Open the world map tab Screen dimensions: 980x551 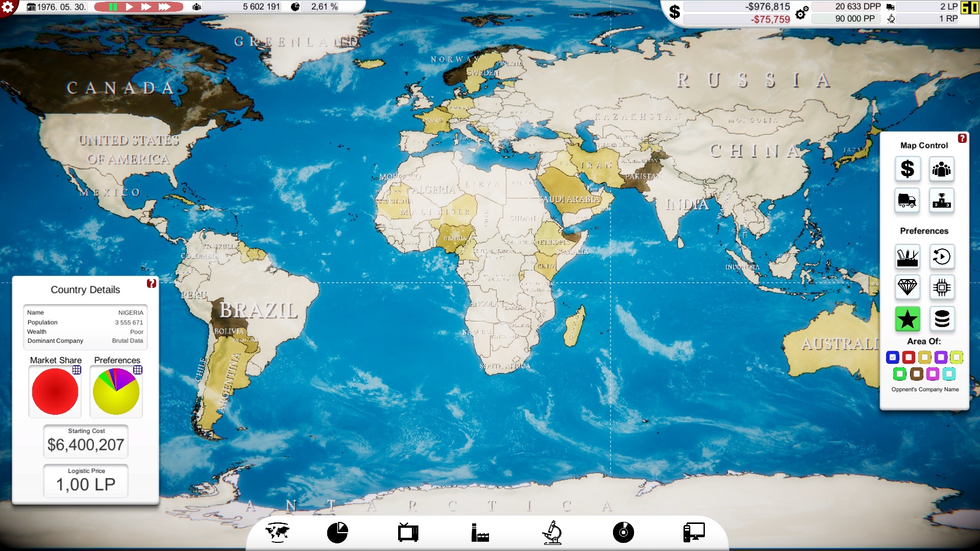point(277,533)
